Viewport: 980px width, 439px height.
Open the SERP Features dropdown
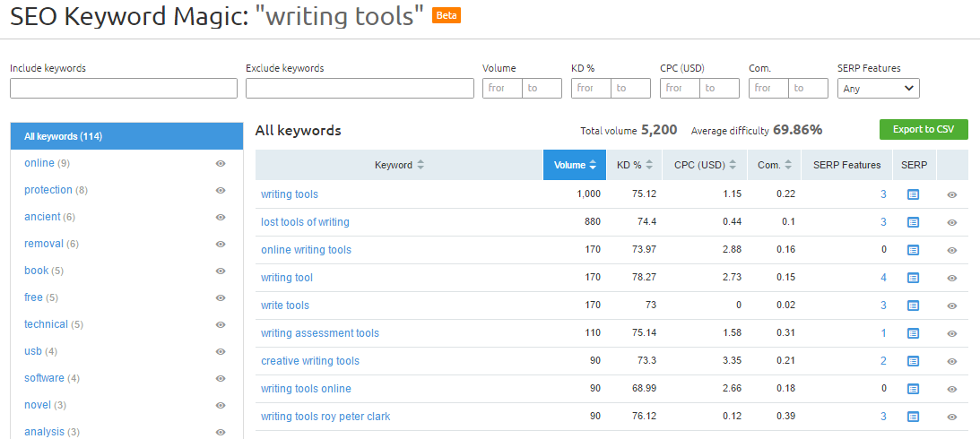click(878, 88)
